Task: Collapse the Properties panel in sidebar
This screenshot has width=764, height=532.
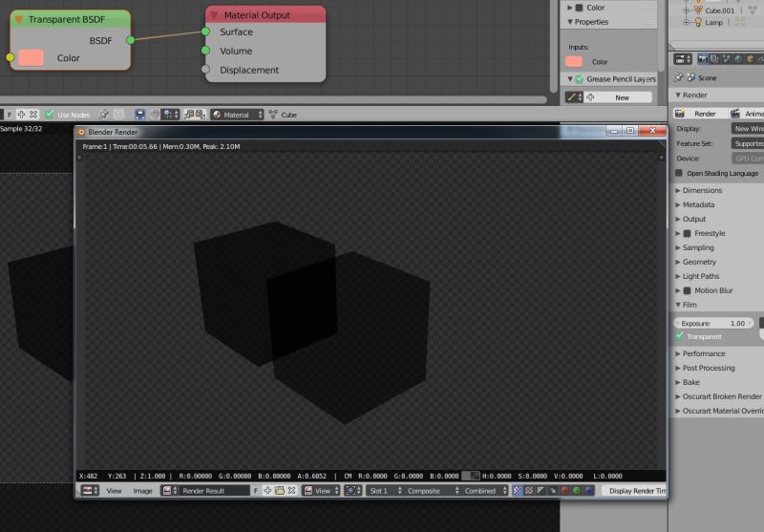Action: pyautogui.click(x=569, y=22)
